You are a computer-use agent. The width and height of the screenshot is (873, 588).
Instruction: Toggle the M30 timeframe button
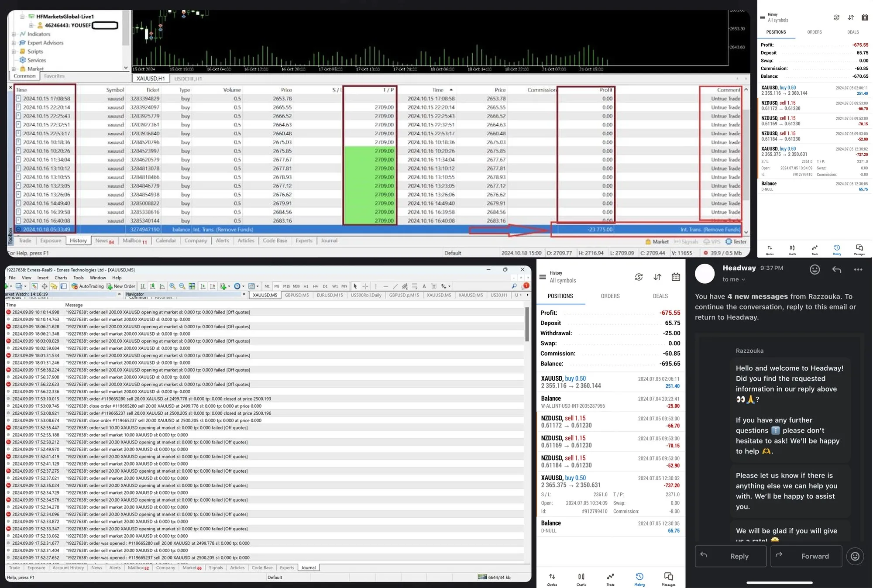(296, 286)
